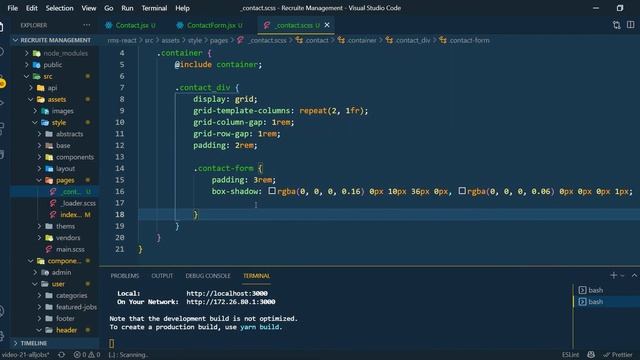Open the Terminal menu
The image size is (640, 360).
click(x=154, y=8)
